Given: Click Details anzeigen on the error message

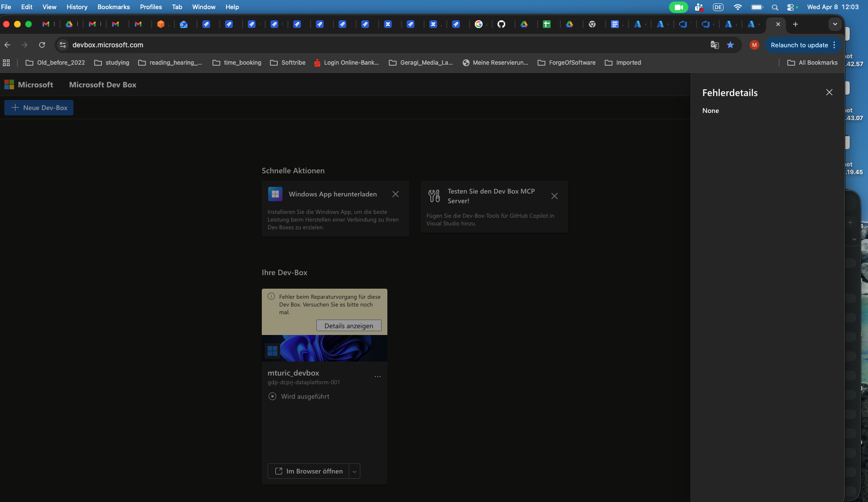Looking at the screenshot, I should 349,325.
